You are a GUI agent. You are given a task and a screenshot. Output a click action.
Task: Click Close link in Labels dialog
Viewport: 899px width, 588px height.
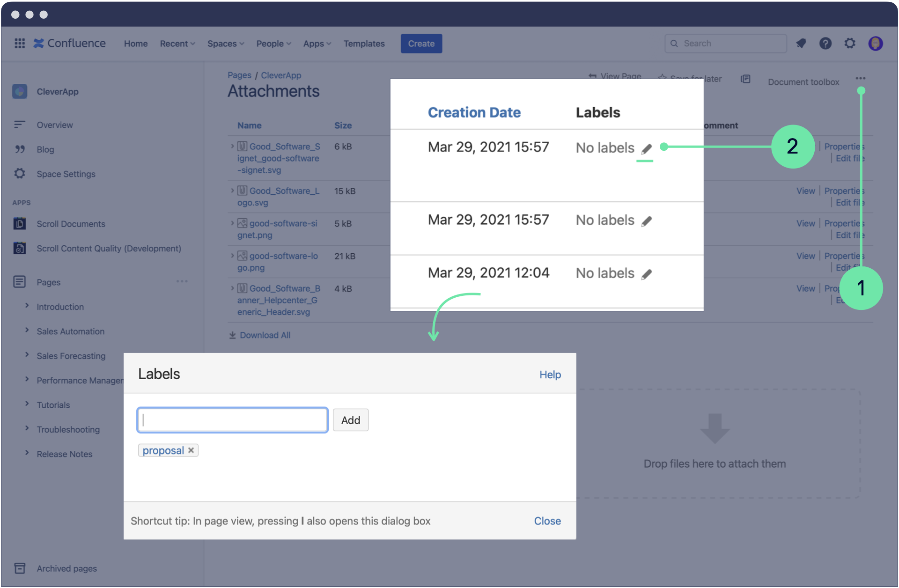point(547,521)
